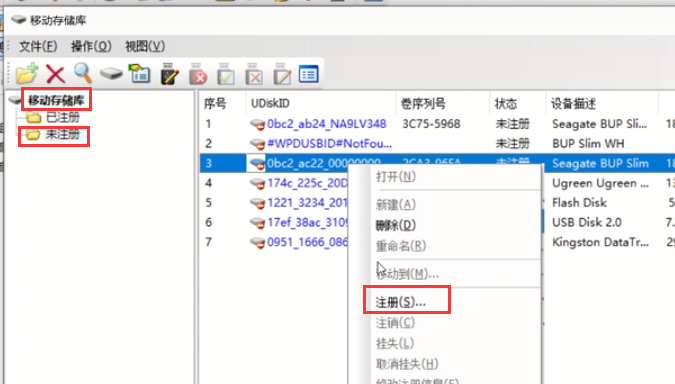The height and width of the screenshot is (384, 675).
Task: Click the device icon in row 174c_225c
Action: [257, 183]
